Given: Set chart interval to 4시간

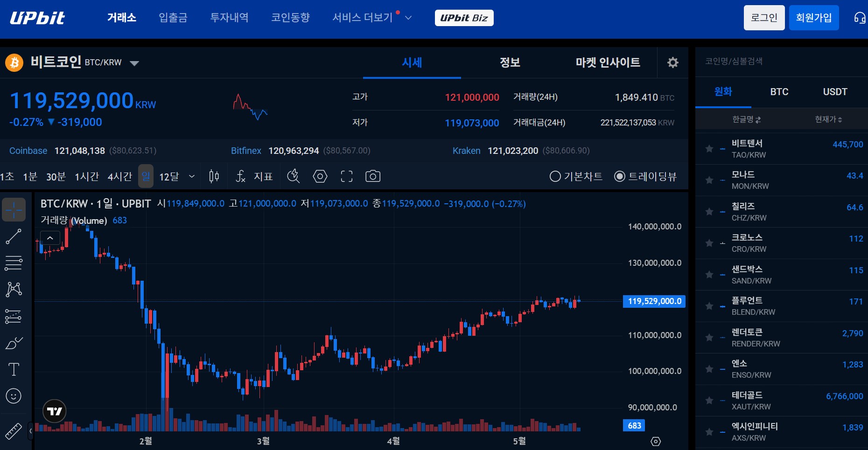Looking at the screenshot, I should [120, 176].
